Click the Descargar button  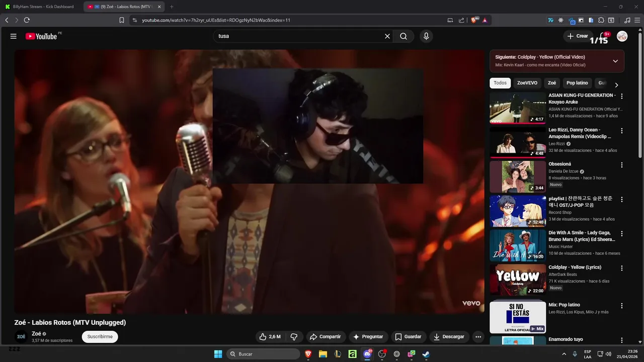tap(449, 336)
